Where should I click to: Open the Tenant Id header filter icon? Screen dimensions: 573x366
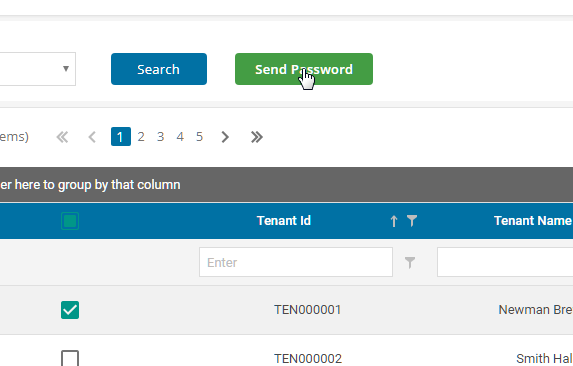pyautogui.click(x=412, y=221)
